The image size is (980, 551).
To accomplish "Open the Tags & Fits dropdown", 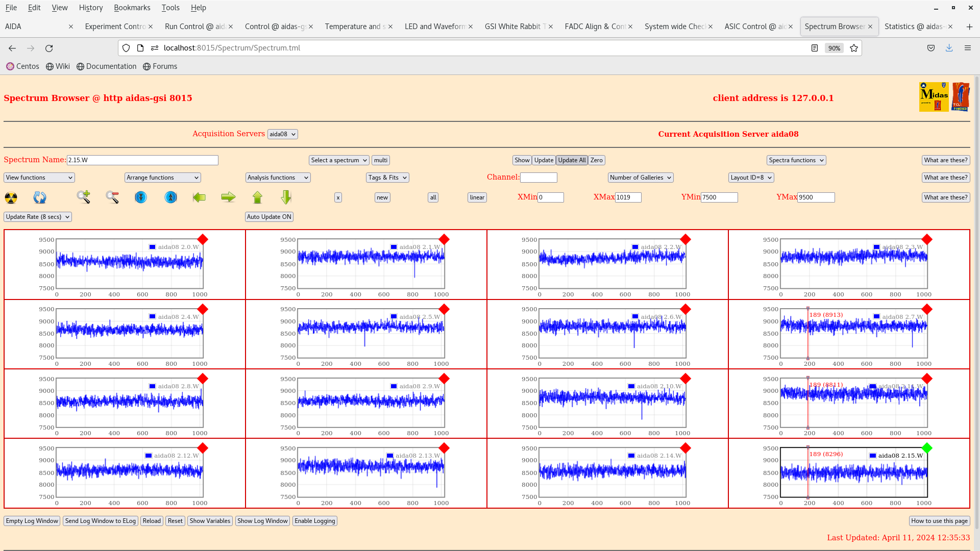I will (x=387, y=178).
